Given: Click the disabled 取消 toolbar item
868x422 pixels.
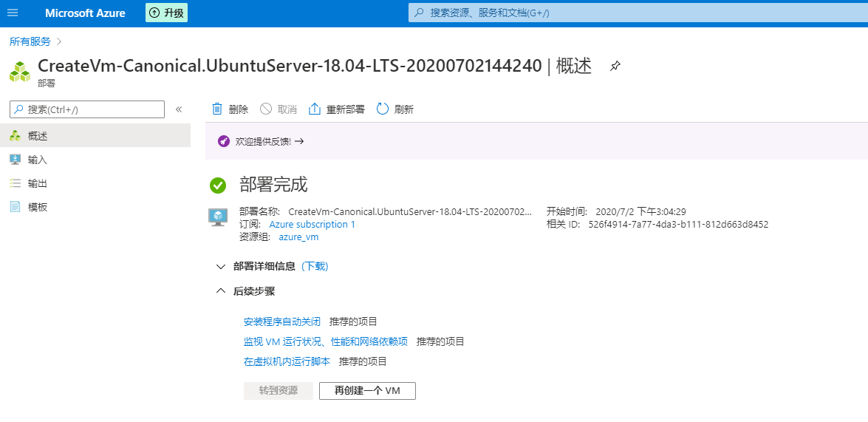Looking at the screenshot, I should pyautogui.click(x=278, y=109).
